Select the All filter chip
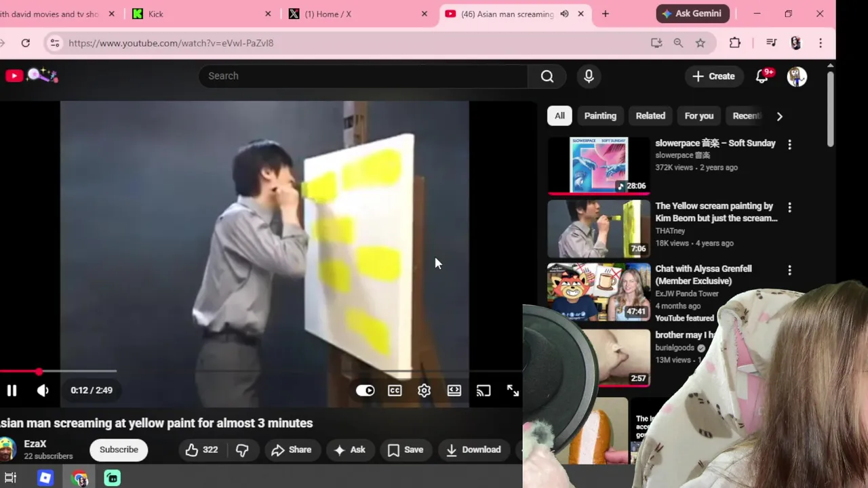 [559, 116]
